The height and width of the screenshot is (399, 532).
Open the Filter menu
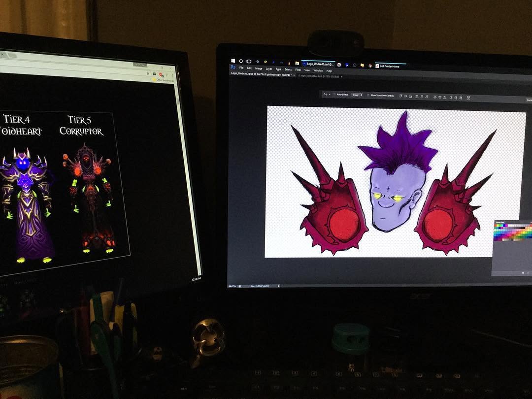tap(298, 70)
